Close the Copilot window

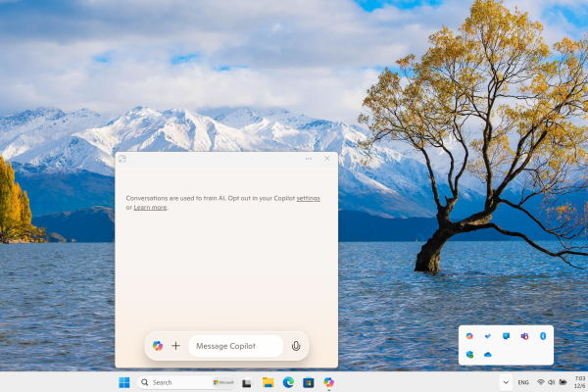click(x=327, y=158)
